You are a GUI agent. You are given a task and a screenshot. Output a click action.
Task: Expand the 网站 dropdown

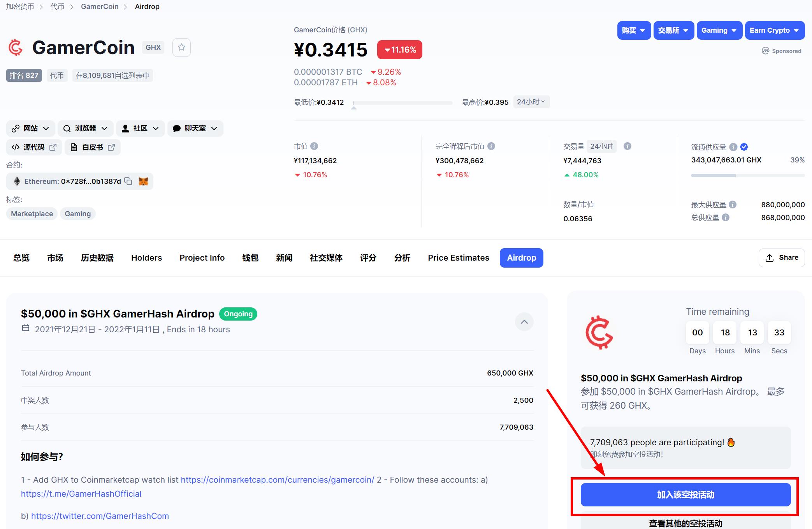tap(31, 129)
